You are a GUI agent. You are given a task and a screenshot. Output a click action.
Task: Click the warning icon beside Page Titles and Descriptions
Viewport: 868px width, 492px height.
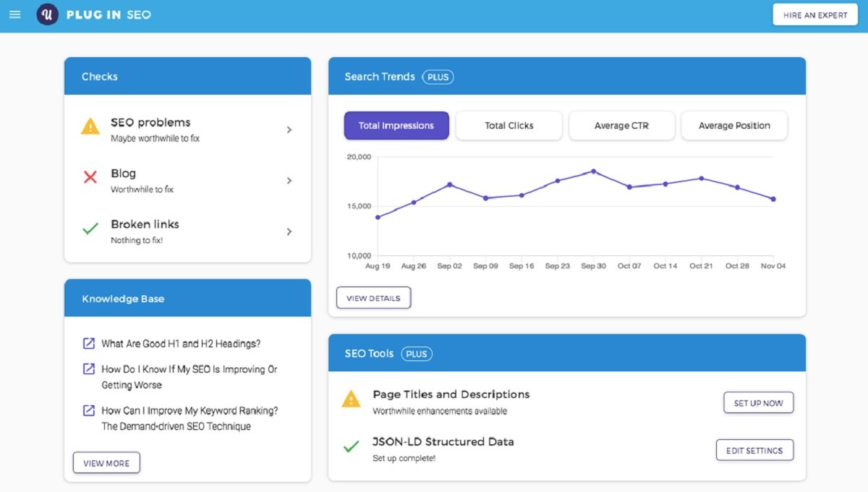click(x=350, y=399)
